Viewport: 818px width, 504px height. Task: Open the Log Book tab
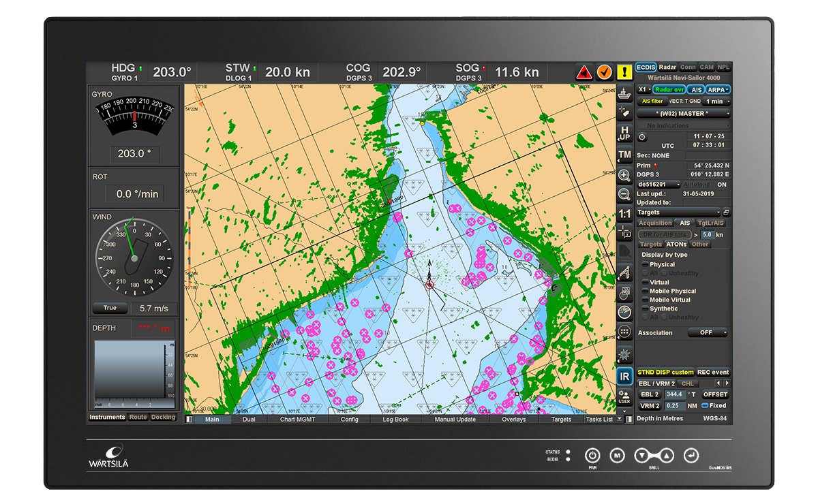click(x=395, y=420)
